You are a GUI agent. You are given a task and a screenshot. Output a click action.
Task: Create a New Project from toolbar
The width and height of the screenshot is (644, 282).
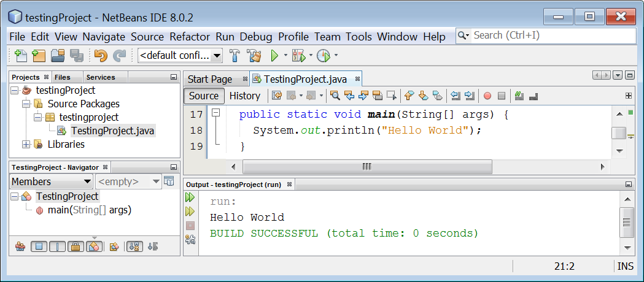(38, 55)
